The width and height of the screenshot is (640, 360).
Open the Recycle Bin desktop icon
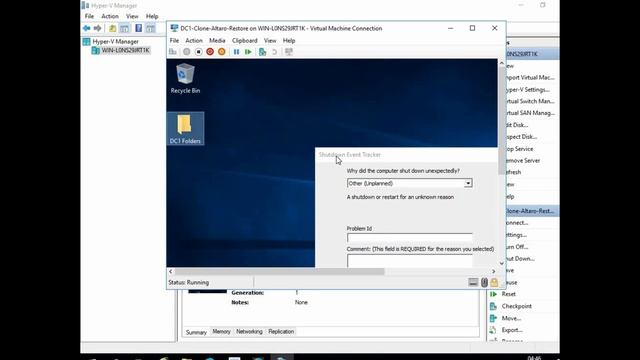tap(185, 78)
